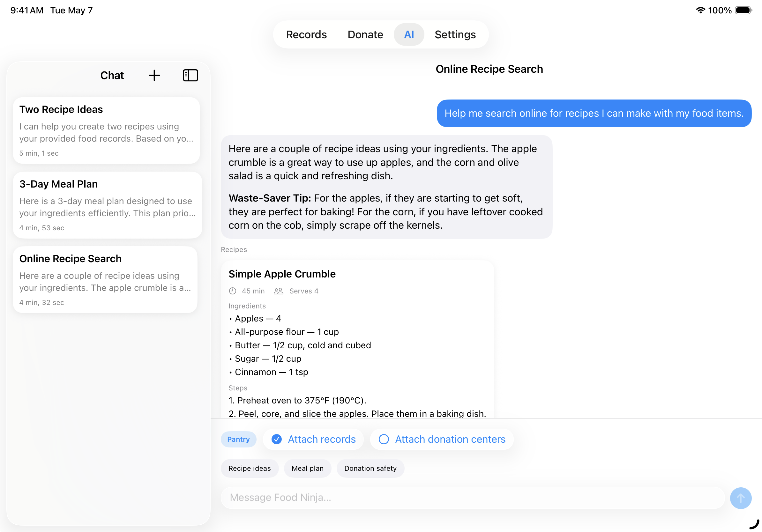Click the Donation safety suggestion chip

(x=370, y=468)
